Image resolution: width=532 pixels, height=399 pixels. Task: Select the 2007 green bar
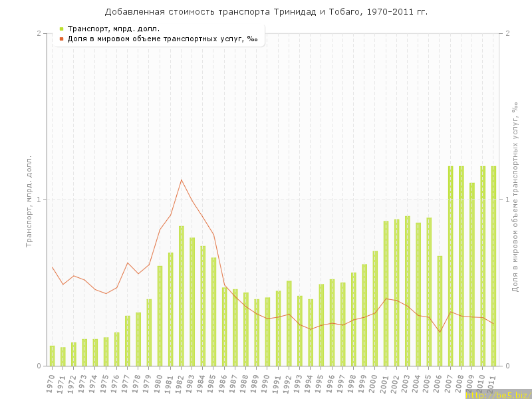coord(450,266)
